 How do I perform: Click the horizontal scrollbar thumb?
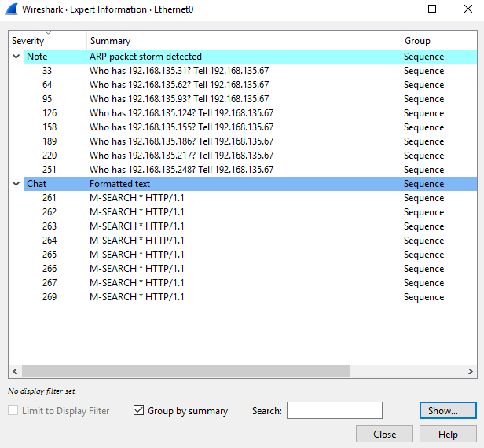coord(186,371)
